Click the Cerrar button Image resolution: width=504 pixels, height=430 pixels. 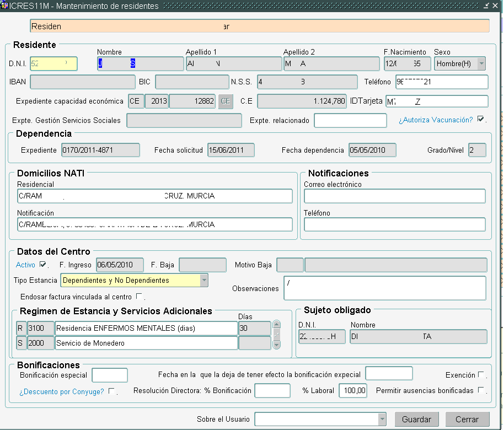(467, 420)
